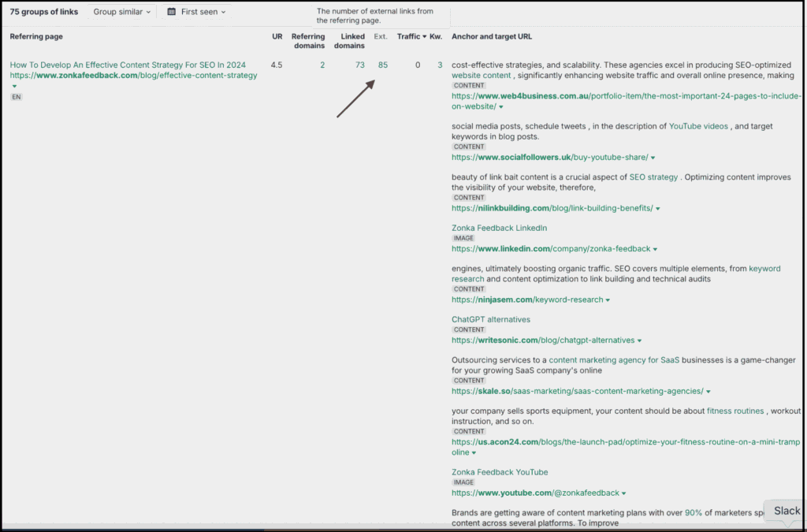Click the zonkafeedback.com/blog/effective-content-strategy URL

point(132,75)
